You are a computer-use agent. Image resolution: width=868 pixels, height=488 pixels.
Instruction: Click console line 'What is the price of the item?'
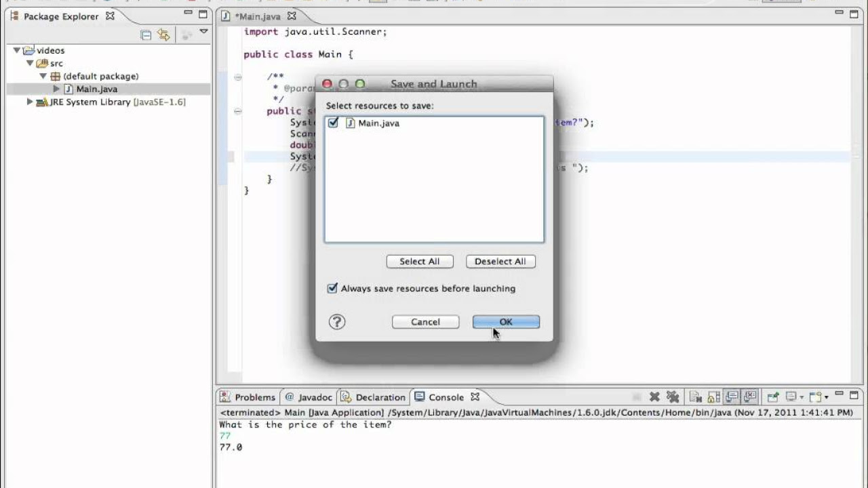pos(305,425)
